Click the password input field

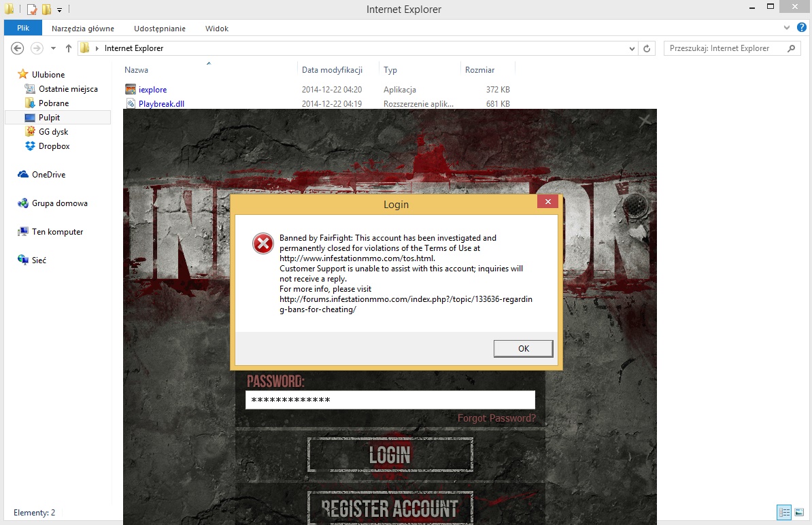tap(390, 400)
